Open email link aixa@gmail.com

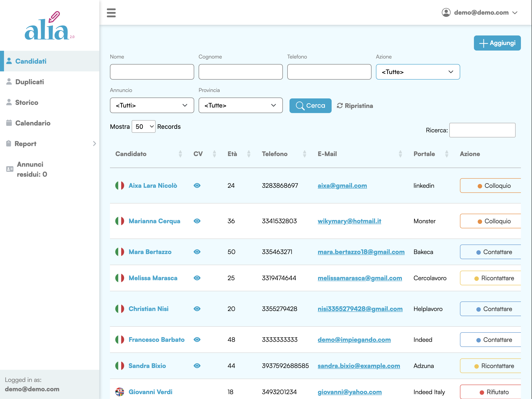[342, 186]
